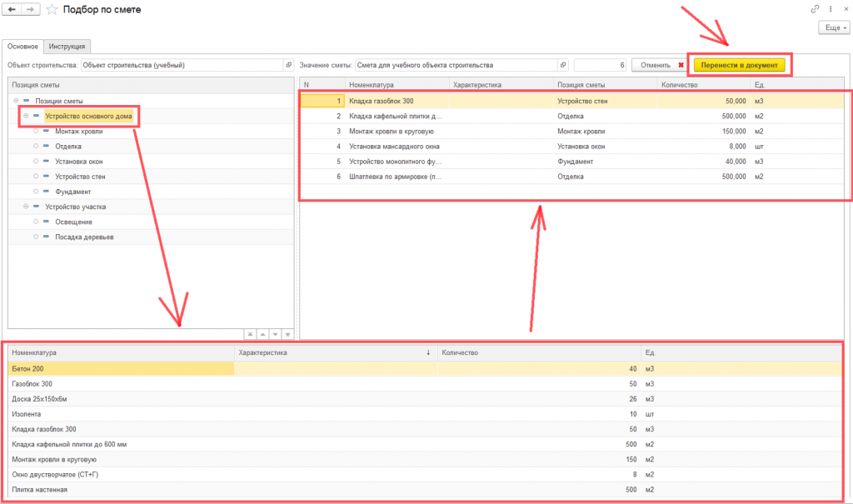Screen dimensions: 853x504
Task: Collapse the Устройство основного дома node
Action: pos(26,116)
